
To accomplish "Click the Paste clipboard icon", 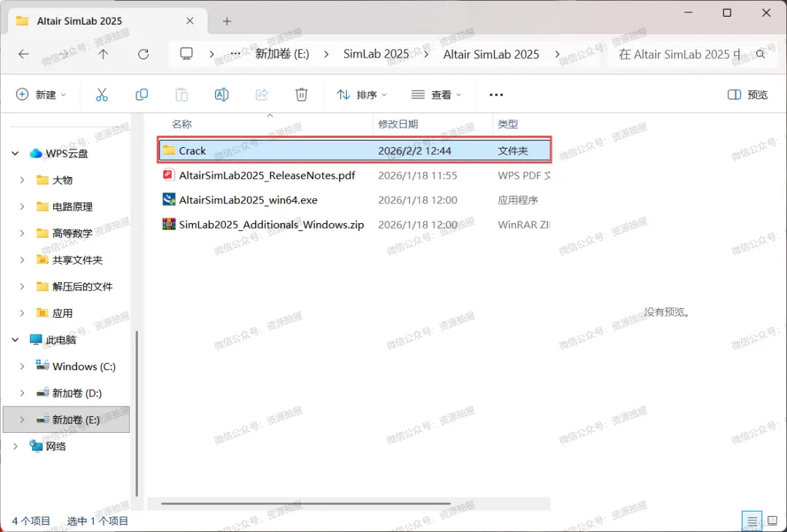I will click(x=181, y=94).
